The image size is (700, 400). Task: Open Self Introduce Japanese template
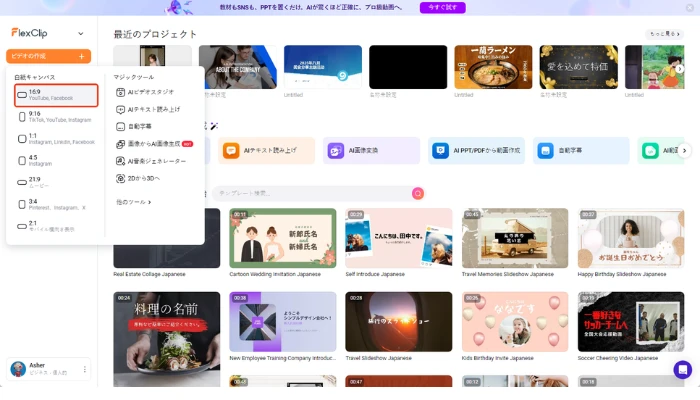pyautogui.click(x=399, y=238)
